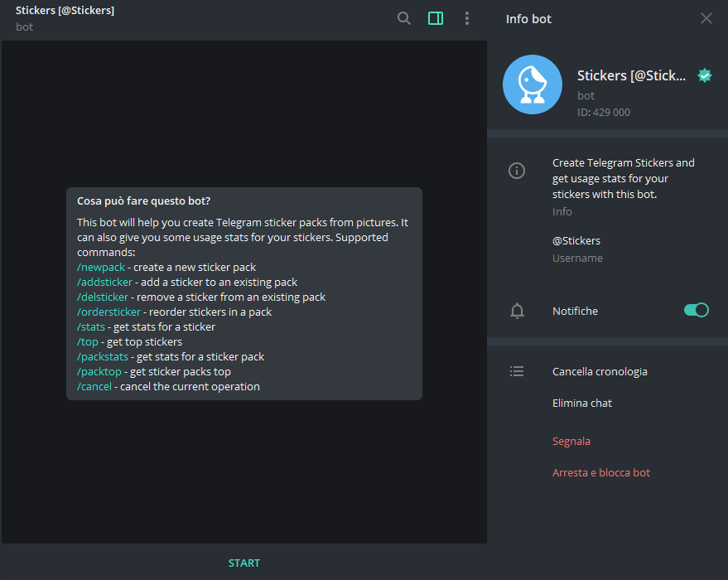Close the Info bot panel
Screen dimensions: 728x580
pyautogui.click(x=706, y=18)
